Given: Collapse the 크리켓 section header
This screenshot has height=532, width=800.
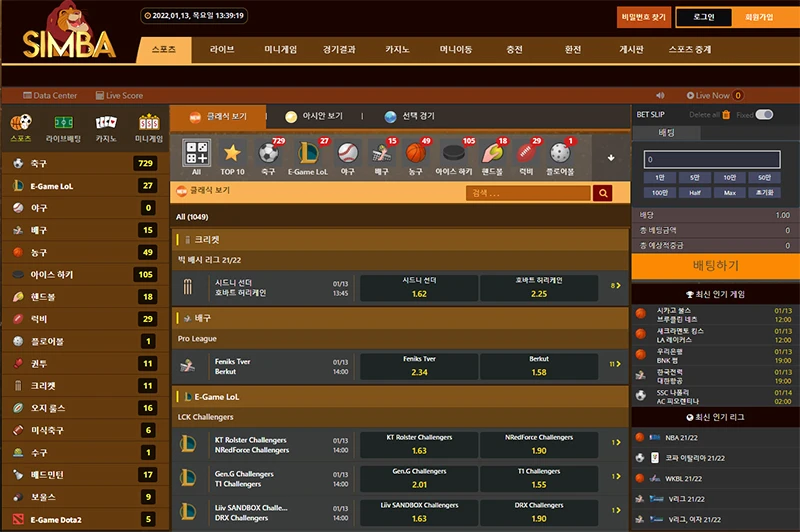Looking at the screenshot, I should click(400, 239).
